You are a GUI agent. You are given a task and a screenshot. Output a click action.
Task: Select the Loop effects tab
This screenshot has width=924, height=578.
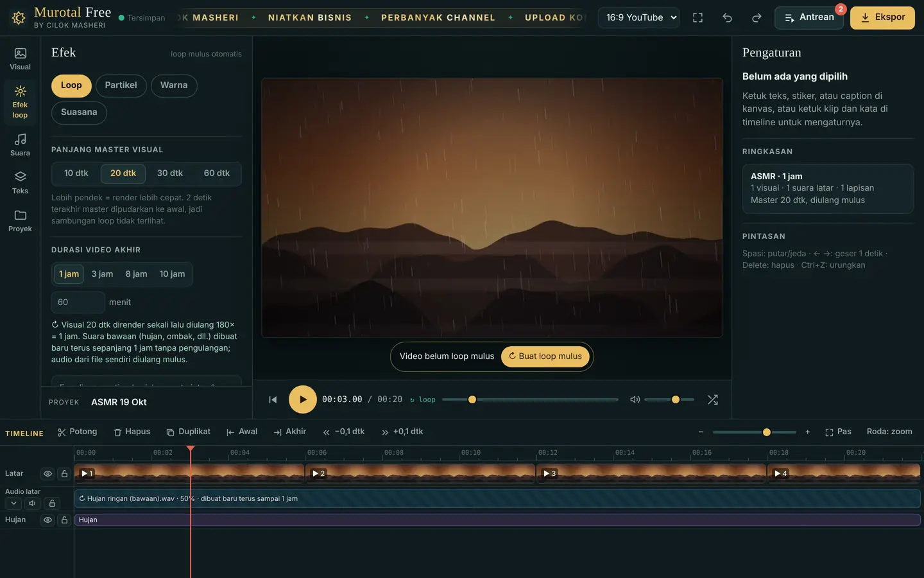pyautogui.click(x=71, y=85)
